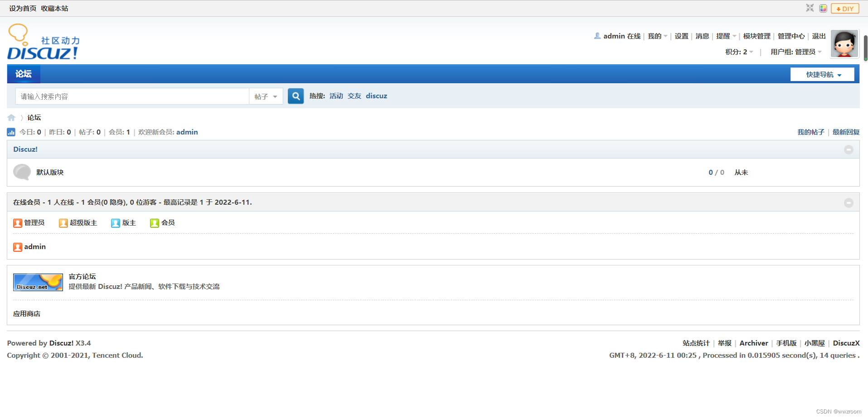868x418 pixels.
Task: Expand the 积分: 2 dropdown
Action: 739,52
